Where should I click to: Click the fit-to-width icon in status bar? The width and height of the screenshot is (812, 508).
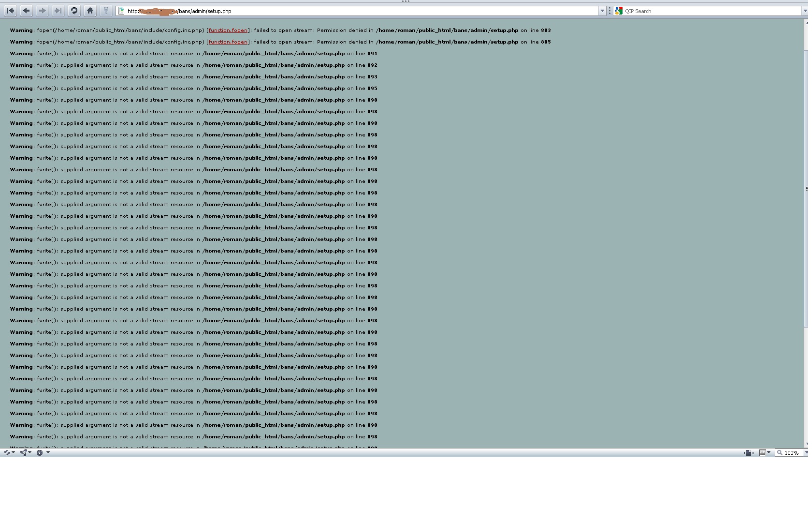click(749, 453)
